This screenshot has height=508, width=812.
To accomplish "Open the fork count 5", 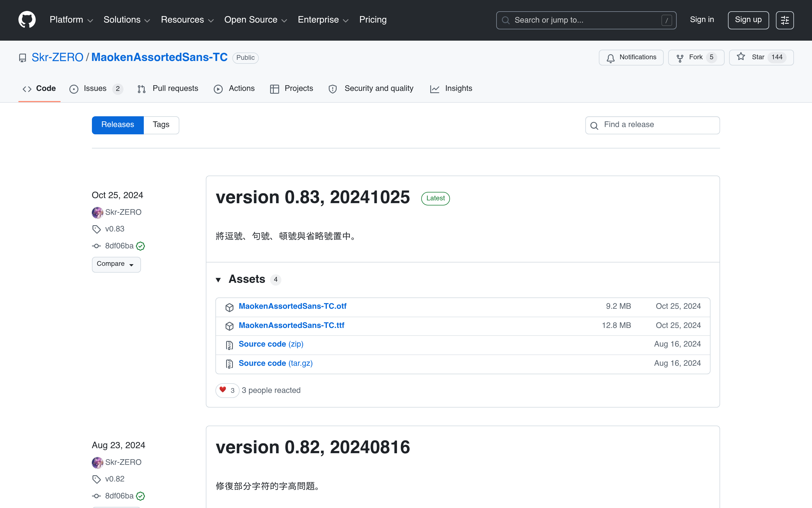I will pyautogui.click(x=711, y=58).
